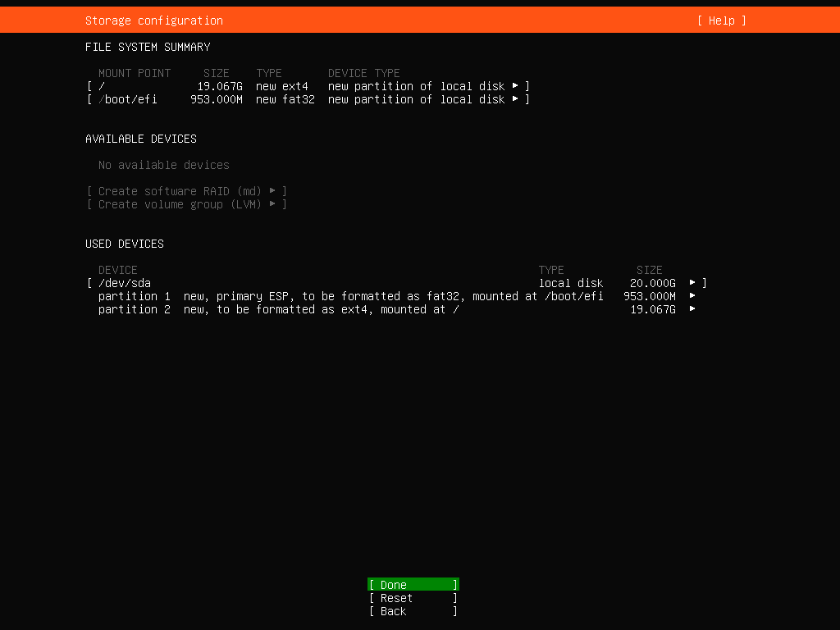Select the /boot/efi mount point entry

point(128,99)
